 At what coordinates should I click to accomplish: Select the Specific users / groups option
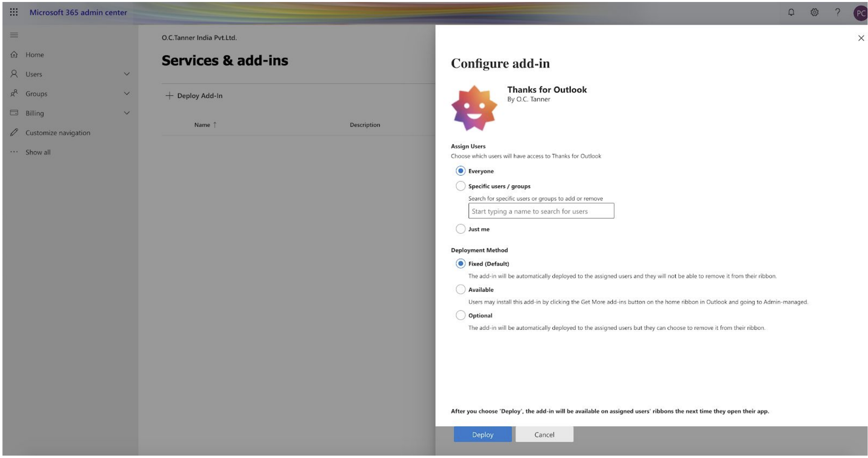point(460,186)
